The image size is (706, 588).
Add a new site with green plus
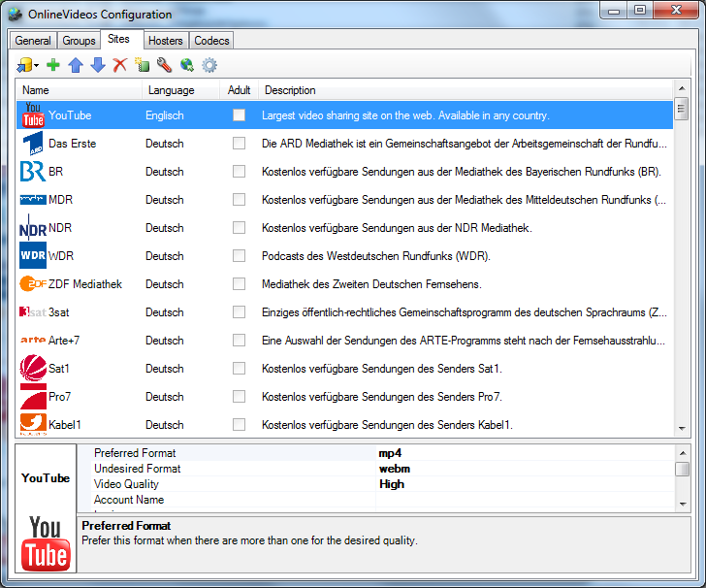coord(53,65)
